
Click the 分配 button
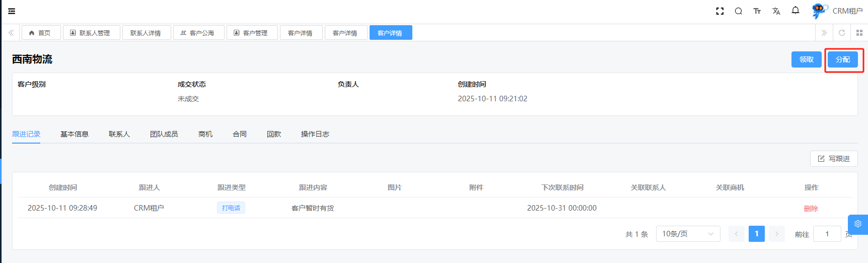(843, 59)
